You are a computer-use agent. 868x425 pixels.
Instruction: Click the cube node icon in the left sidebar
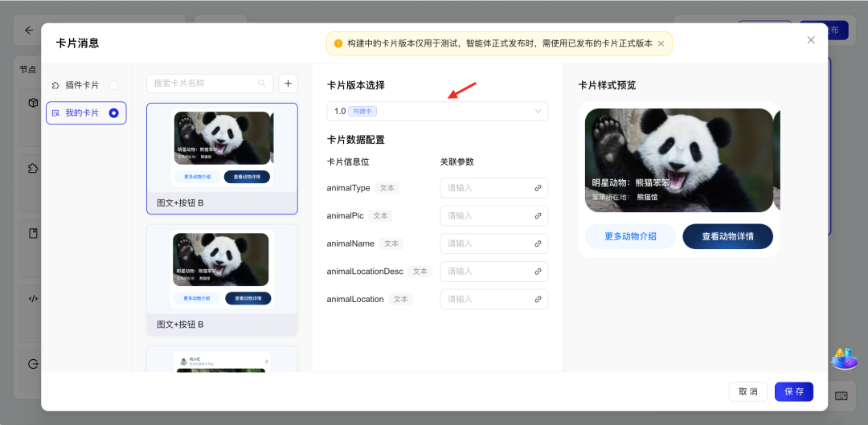(x=33, y=103)
